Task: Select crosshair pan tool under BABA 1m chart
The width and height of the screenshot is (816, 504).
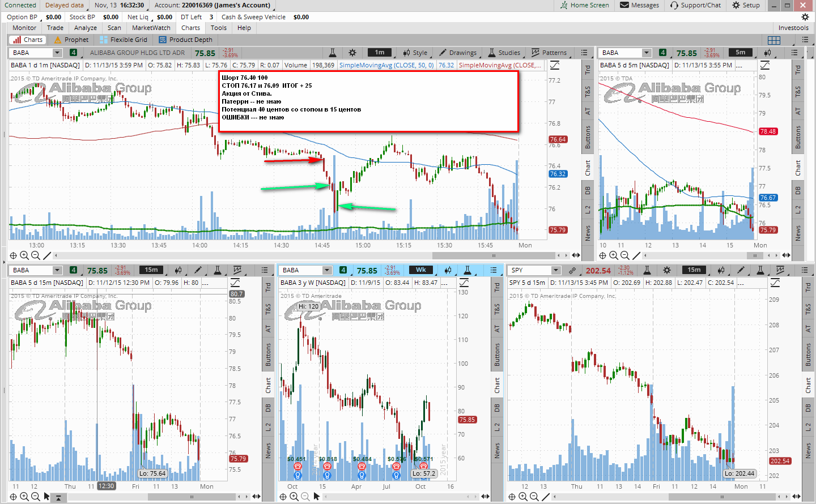Action: pos(13,256)
